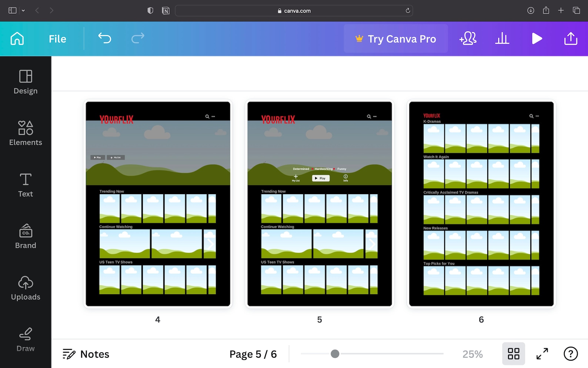
Task: Click the YOURFLIX logo on page 4
Action: point(116,119)
